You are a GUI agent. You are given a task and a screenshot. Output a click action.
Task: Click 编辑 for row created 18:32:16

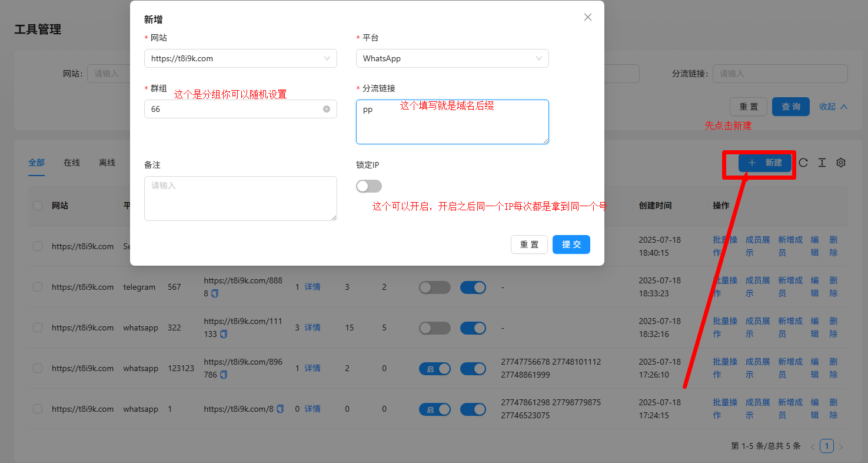click(814, 328)
